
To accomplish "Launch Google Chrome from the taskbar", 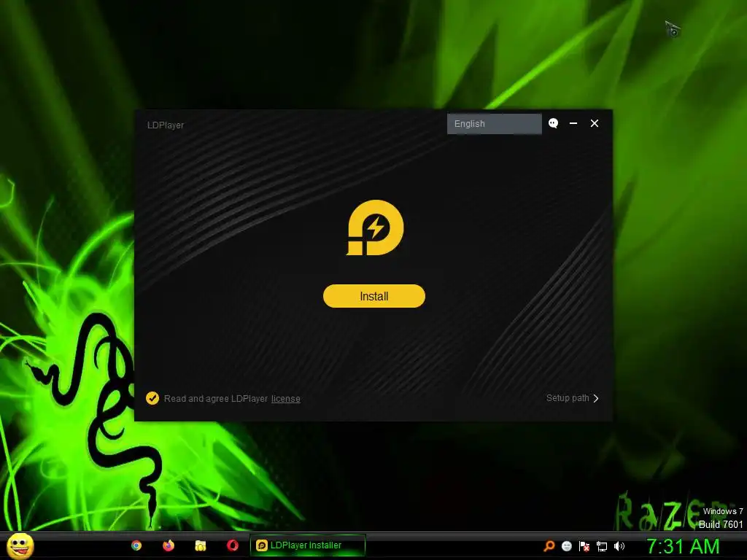I will 136,545.
